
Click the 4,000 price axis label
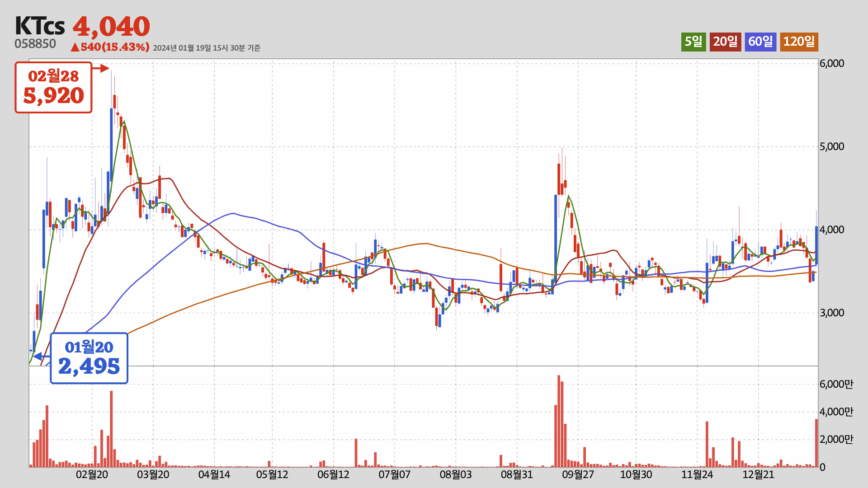coord(832,230)
